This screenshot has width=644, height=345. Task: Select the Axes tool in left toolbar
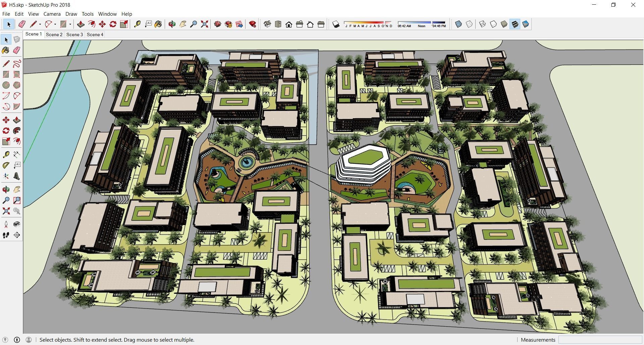(x=6, y=176)
